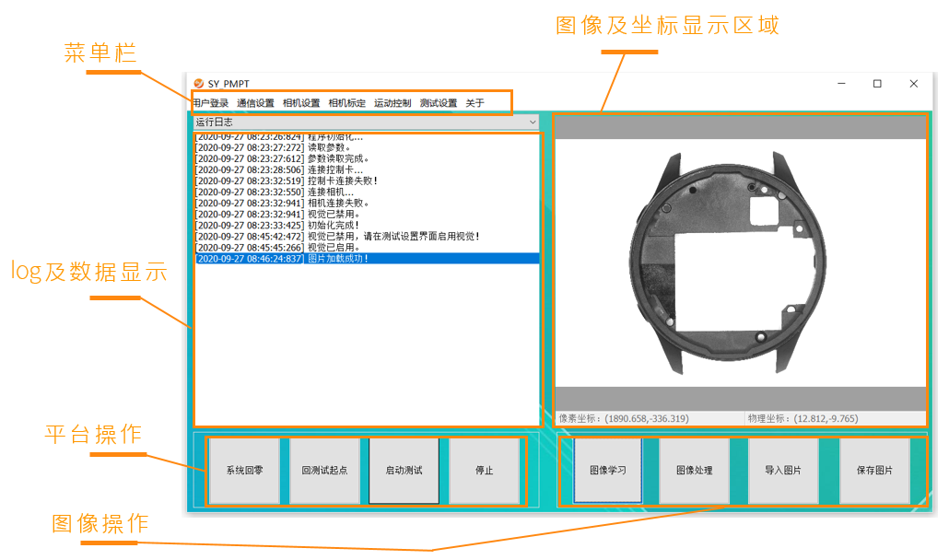Screen dimensions: 949x560
Task: Start testing with 启动测试 button
Action: click(404, 471)
